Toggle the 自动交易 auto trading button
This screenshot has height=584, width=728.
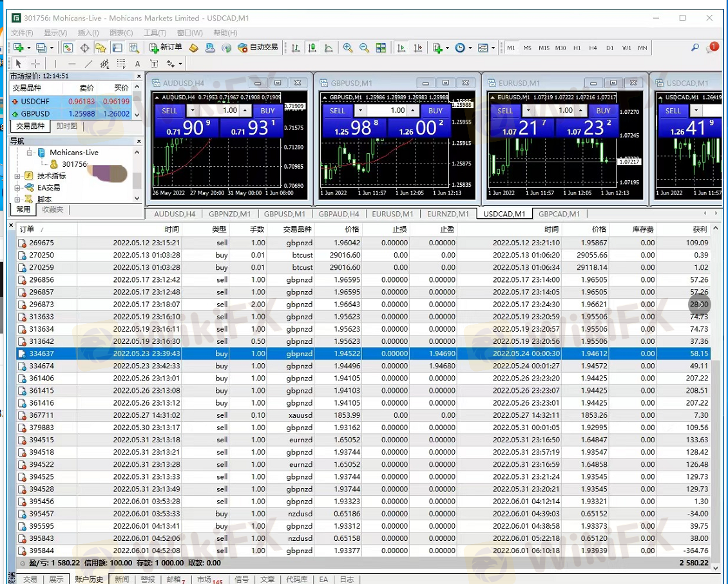[x=258, y=47]
